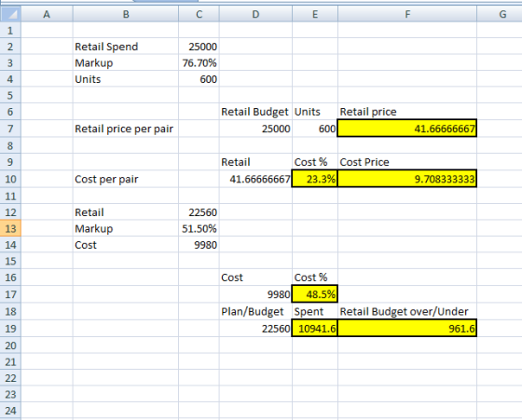This screenshot has height=420, width=522.
Task: Select column D header
Action: pos(255,14)
